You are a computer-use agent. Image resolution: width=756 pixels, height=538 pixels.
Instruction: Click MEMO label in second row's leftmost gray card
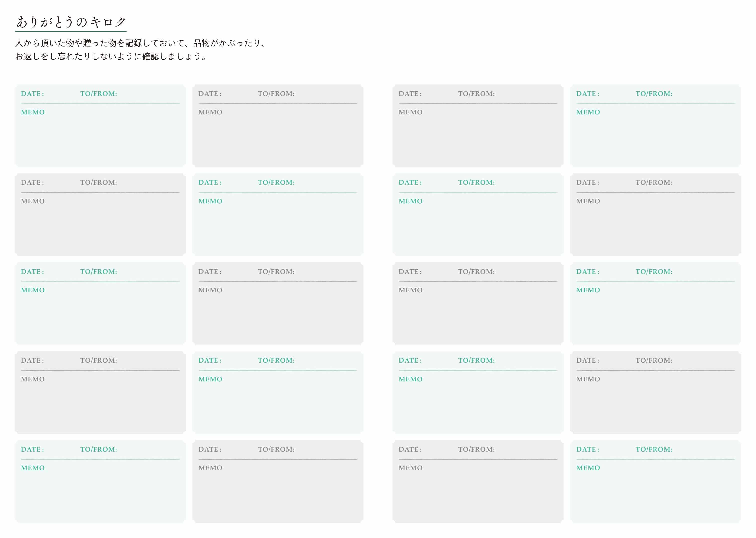[x=33, y=201]
